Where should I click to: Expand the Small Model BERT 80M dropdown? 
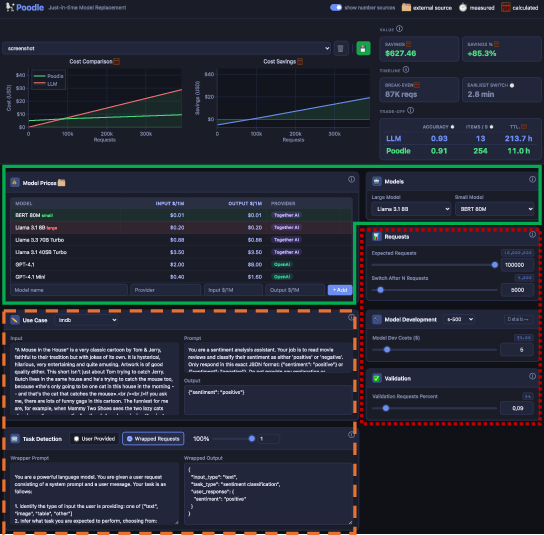pyautogui.click(x=494, y=209)
